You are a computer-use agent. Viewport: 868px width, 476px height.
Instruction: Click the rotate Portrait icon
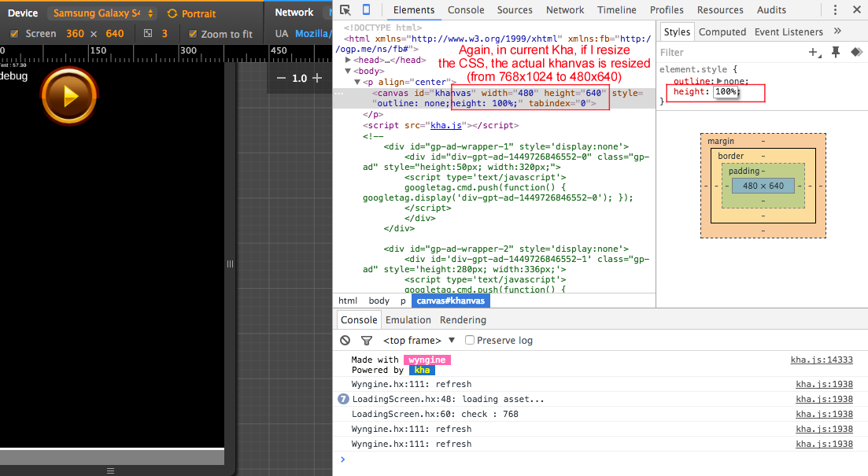point(172,13)
